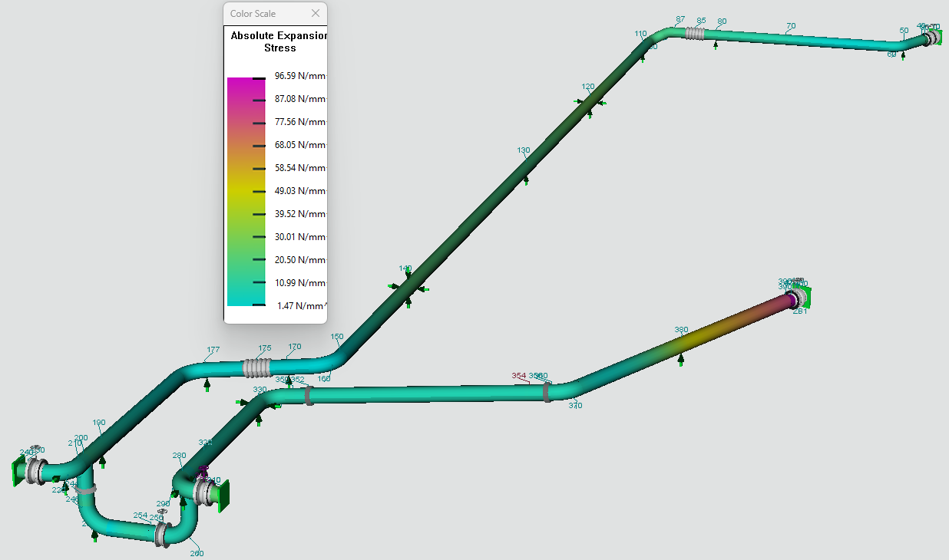Click node label 80
The width and height of the screenshot is (949, 560).
[722, 21]
